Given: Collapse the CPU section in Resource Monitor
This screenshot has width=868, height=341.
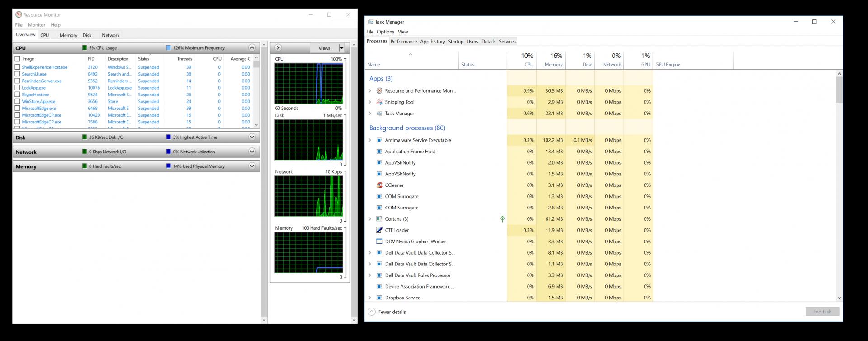Looking at the screenshot, I should point(252,47).
